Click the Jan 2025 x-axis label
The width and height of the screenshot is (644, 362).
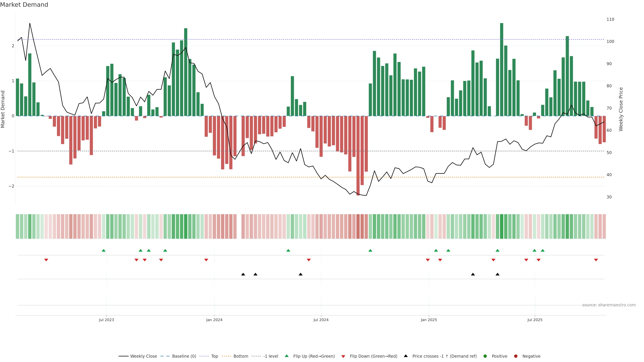tap(429, 320)
